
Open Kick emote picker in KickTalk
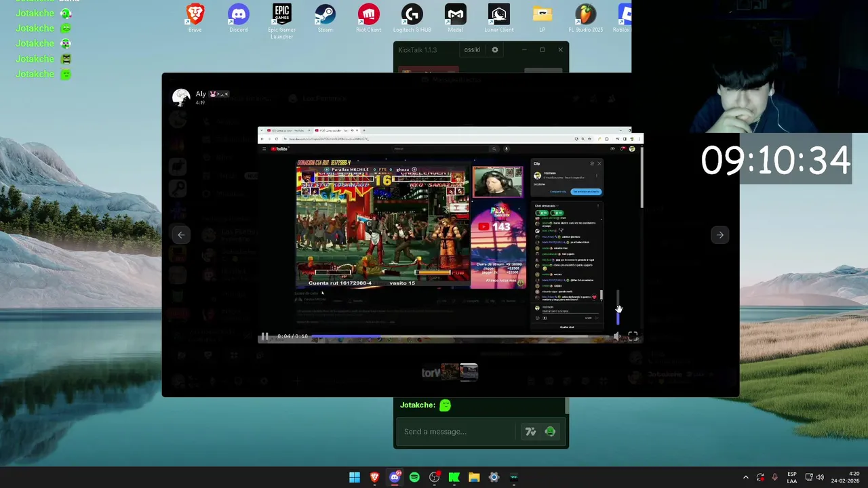tap(550, 432)
